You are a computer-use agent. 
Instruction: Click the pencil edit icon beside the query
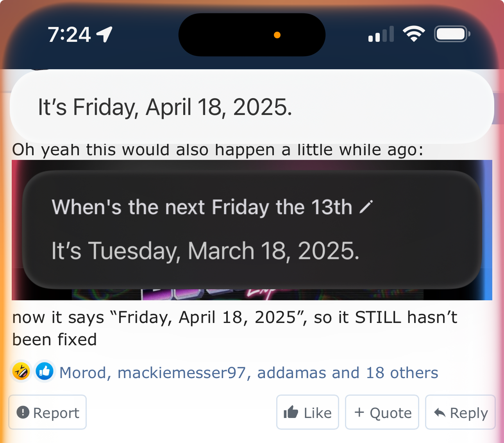pyautogui.click(x=366, y=207)
